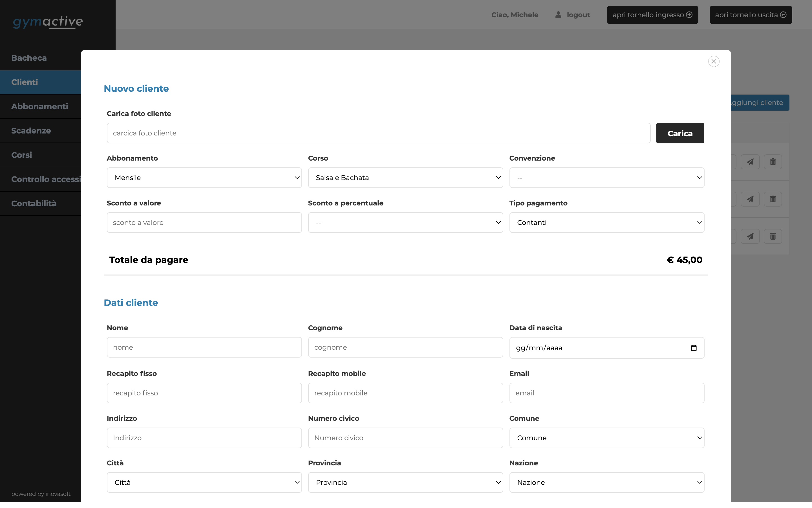
Task: Click the Nuovo cliente heading
Action: coord(136,88)
